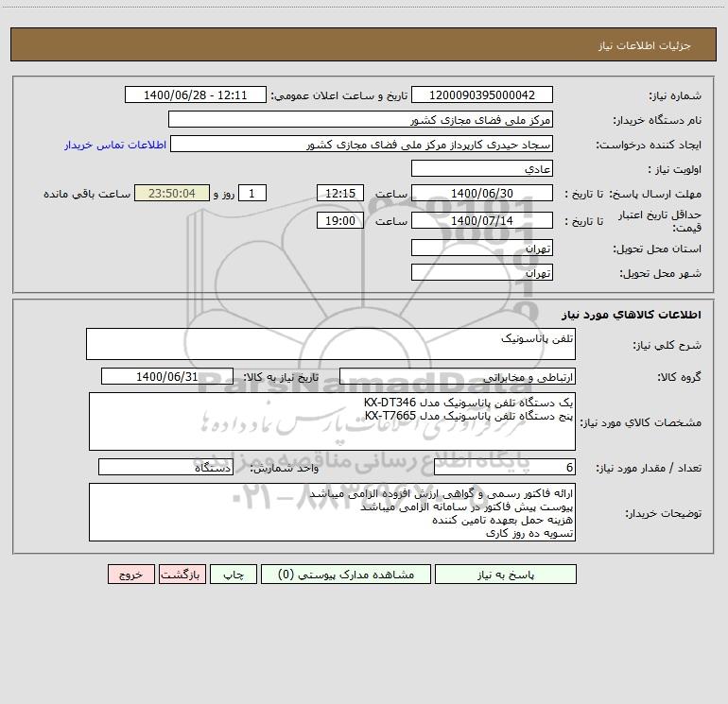
Task: Click the request creator field 'سجاد حیدری'
Action: click(361, 144)
